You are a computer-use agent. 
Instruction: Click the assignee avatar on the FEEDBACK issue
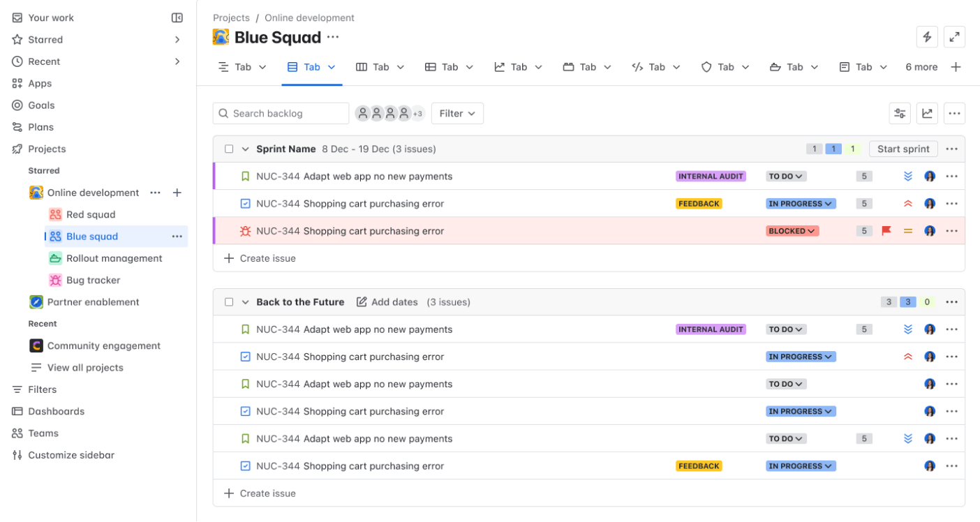[929, 203]
